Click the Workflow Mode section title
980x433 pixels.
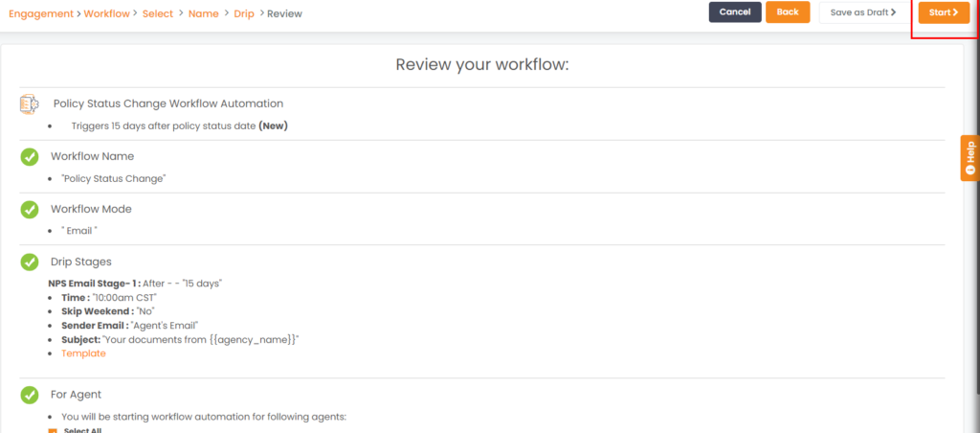pyautogui.click(x=91, y=209)
